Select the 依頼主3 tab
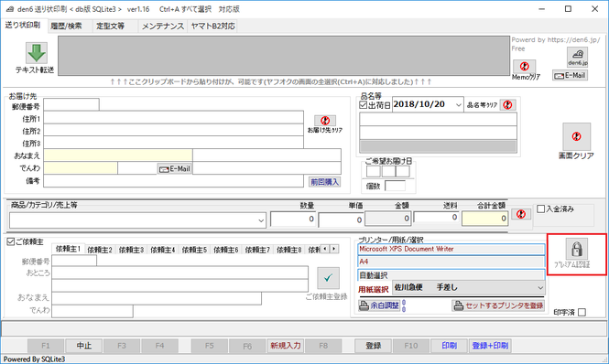 pos(131,250)
